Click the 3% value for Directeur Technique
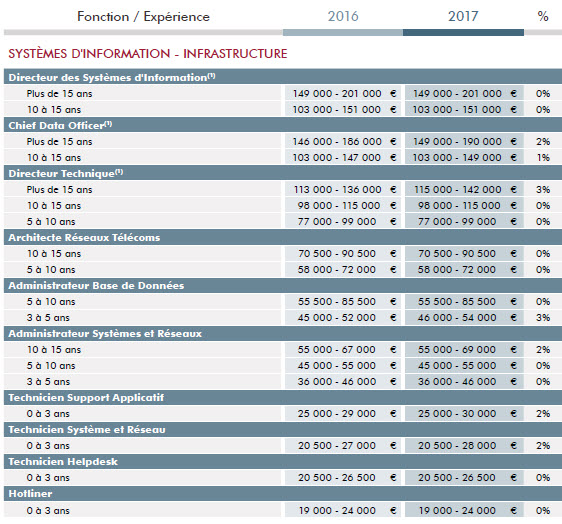Screen dimensions: 562x524 coord(543,190)
